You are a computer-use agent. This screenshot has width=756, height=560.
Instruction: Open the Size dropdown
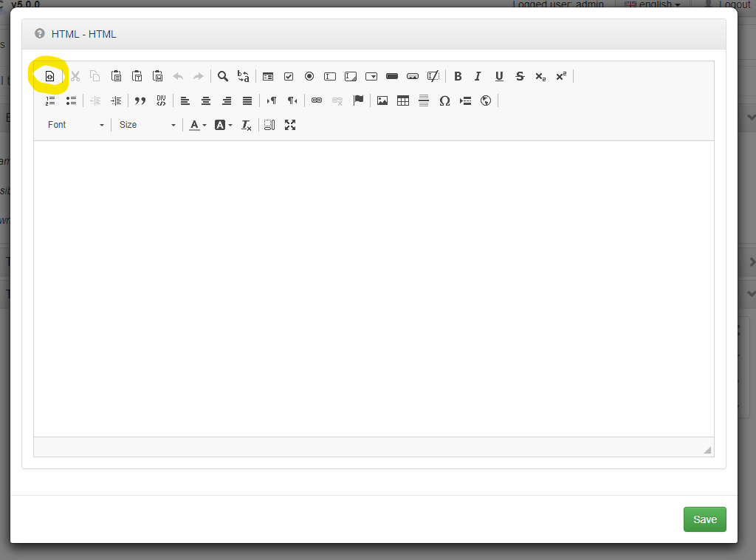147,125
